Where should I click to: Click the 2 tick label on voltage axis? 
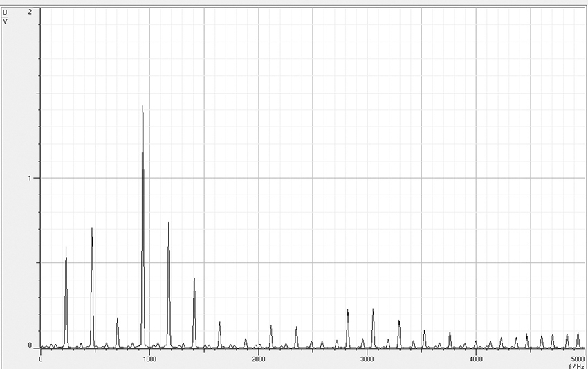[30, 12]
